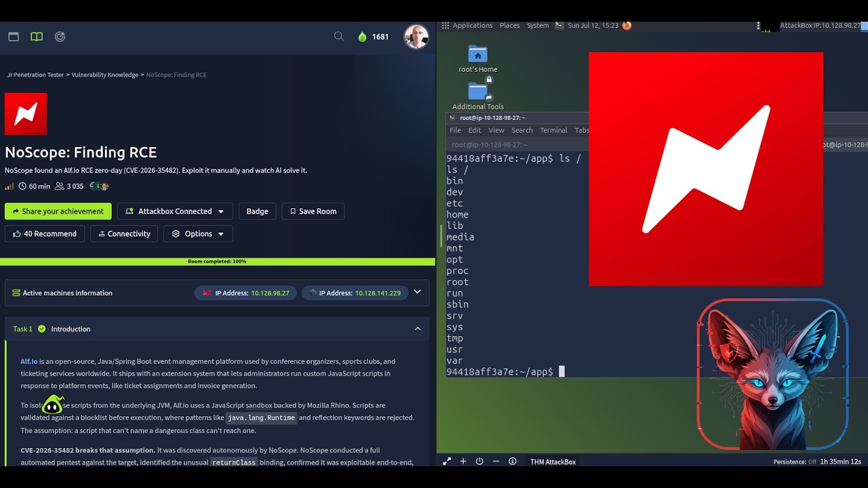
Task: Select the first terminal tab root@ip-10-128-98-27
Action: 490,144
